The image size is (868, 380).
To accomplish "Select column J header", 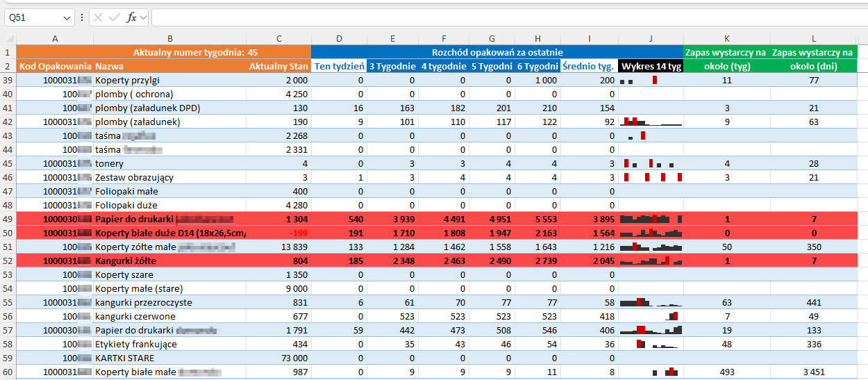I will (650, 38).
